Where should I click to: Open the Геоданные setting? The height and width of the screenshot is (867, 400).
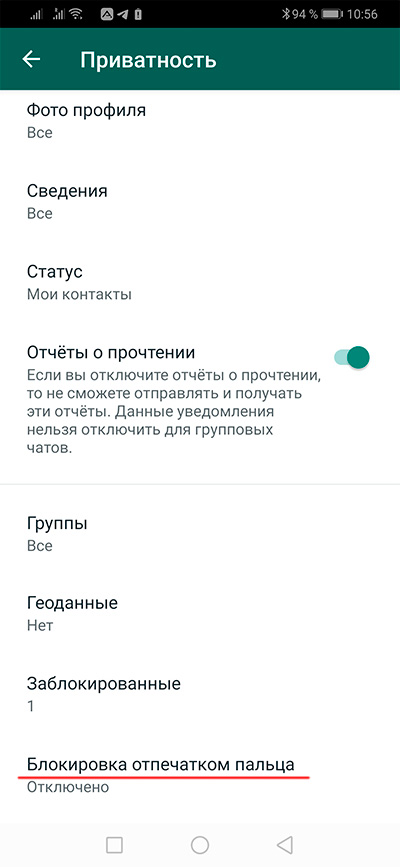pos(200,614)
